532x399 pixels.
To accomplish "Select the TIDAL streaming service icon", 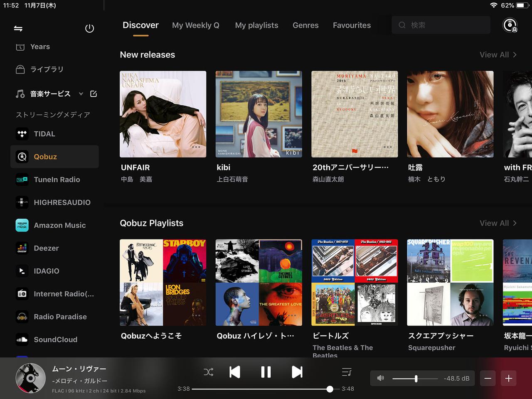I will tap(22, 134).
